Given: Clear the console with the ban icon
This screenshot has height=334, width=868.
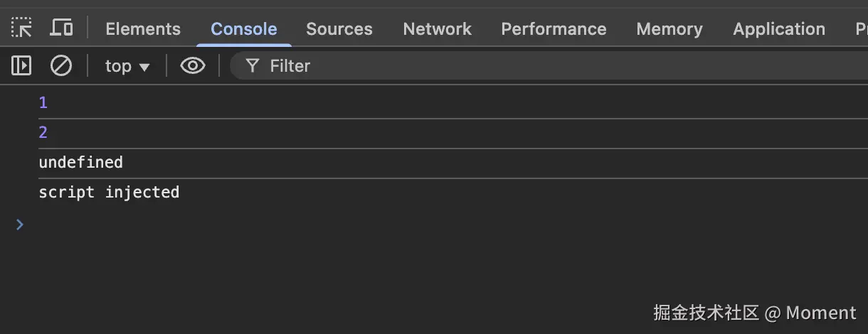Looking at the screenshot, I should pos(61,66).
